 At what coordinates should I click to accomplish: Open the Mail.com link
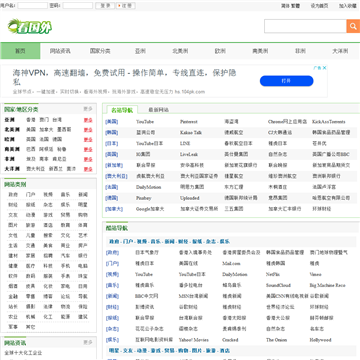coord(231,263)
